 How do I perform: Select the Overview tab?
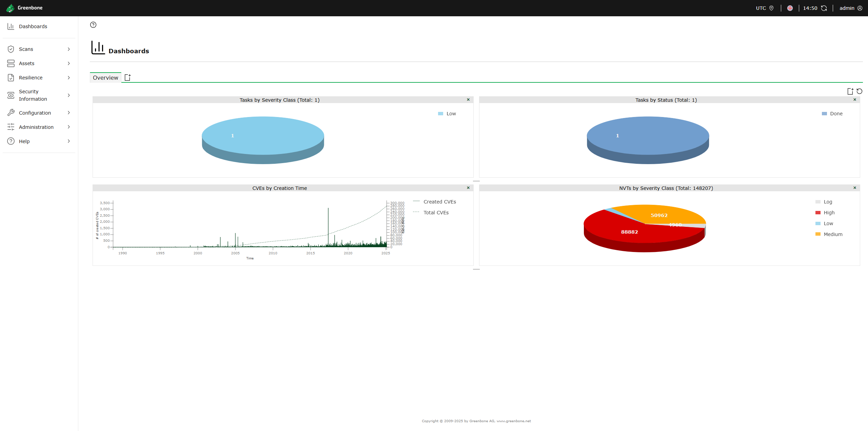point(105,78)
